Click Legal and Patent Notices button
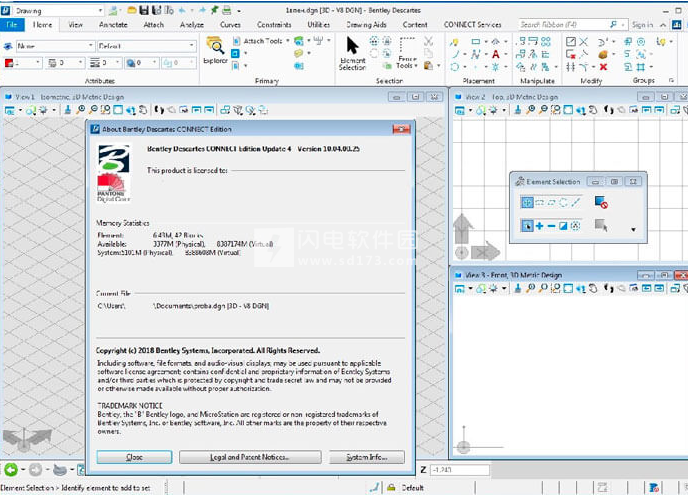The image size is (688, 495). (250, 457)
